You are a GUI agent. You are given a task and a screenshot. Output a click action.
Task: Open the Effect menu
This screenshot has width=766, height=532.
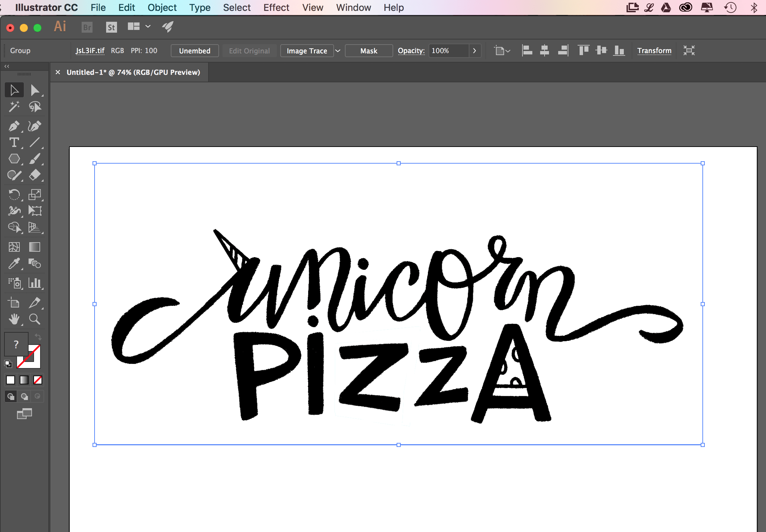tap(276, 7)
